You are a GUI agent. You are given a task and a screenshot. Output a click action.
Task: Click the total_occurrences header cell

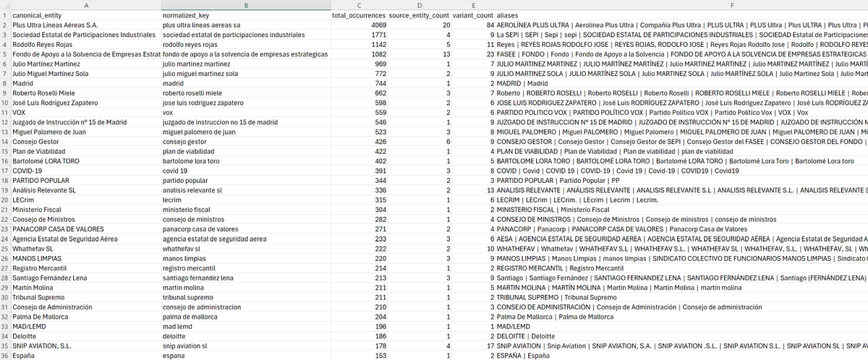click(x=358, y=15)
